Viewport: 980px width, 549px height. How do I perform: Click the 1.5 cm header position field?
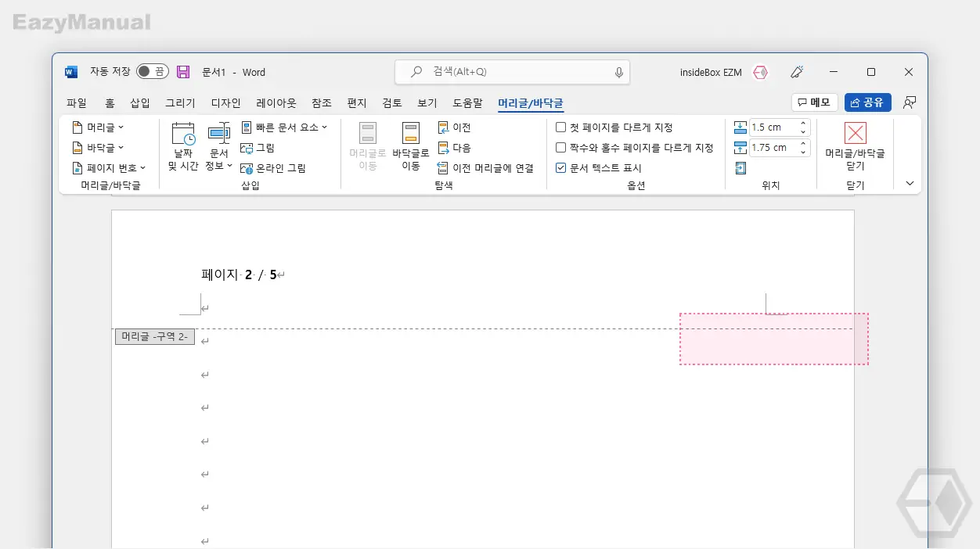(x=772, y=127)
